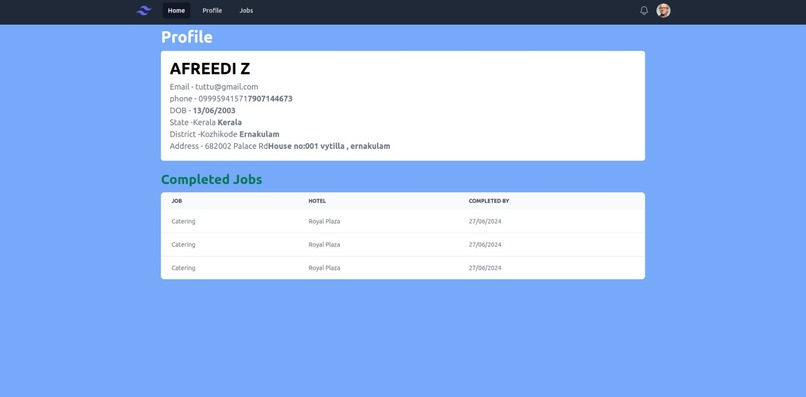Click the JOB column header
This screenshot has height=397, width=806.
[x=176, y=201]
